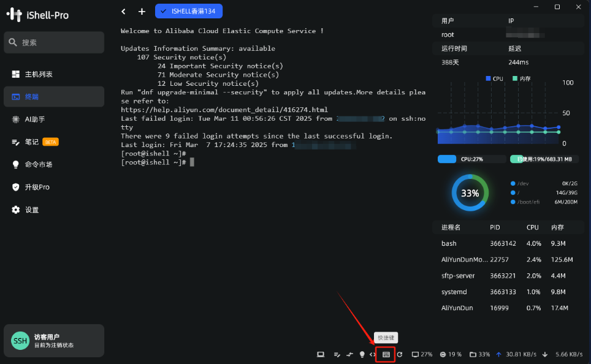The image size is (591, 364).
Task: Click the 设置 gear icon
Action: click(x=15, y=210)
